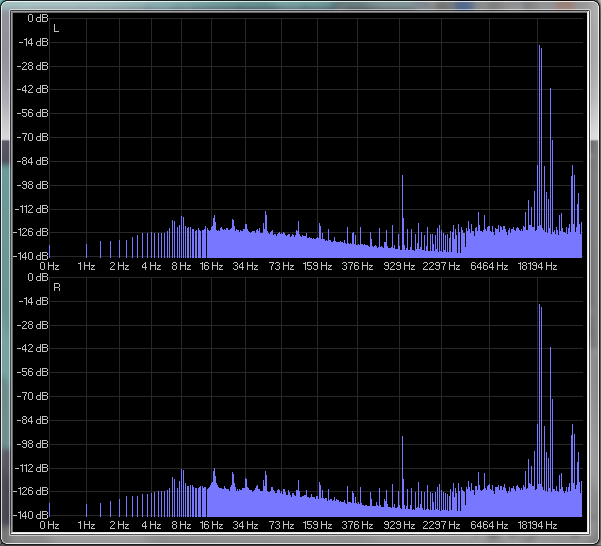Pick the -56 dB label in R channel
The width and height of the screenshot is (601, 546).
click(33, 372)
